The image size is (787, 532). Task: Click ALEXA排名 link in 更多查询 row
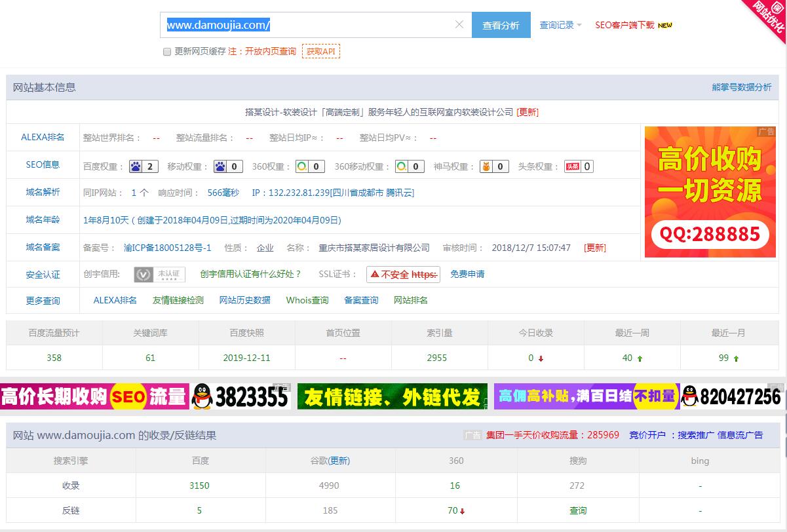pos(115,300)
